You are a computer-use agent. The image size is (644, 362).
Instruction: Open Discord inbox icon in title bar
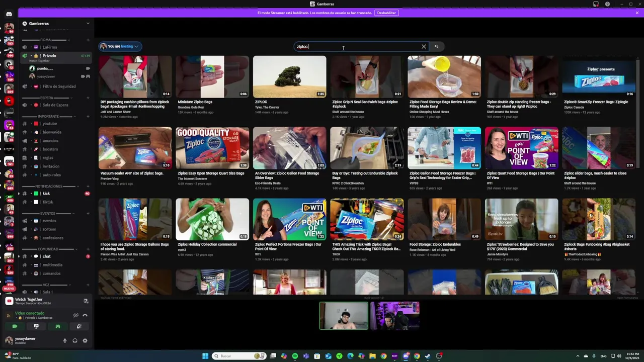coord(596,4)
